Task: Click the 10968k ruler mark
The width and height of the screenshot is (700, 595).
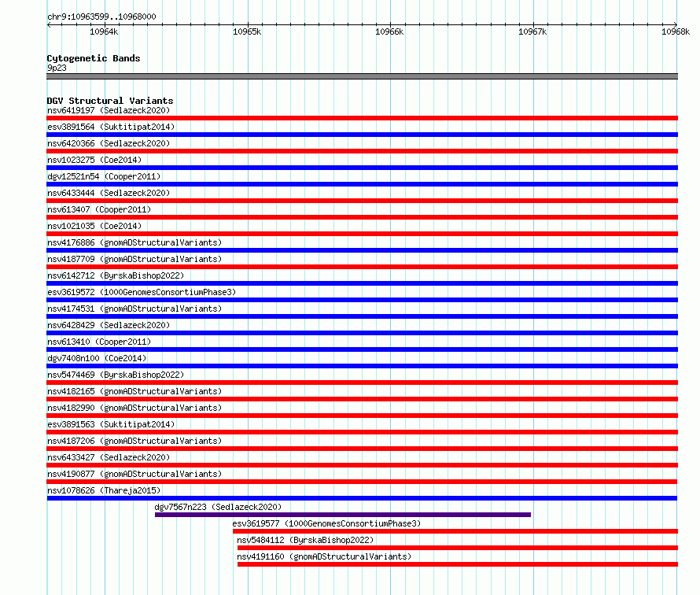Action: click(x=676, y=31)
